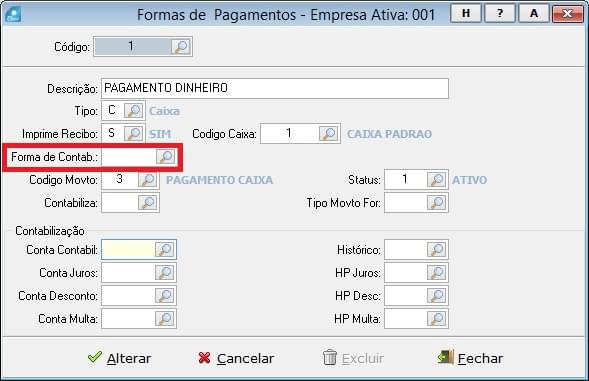The height and width of the screenshot is (381, 589).
Task: Open the Histórico lookup magnifier
Action: pyautogui.click(x=436, y=249)
